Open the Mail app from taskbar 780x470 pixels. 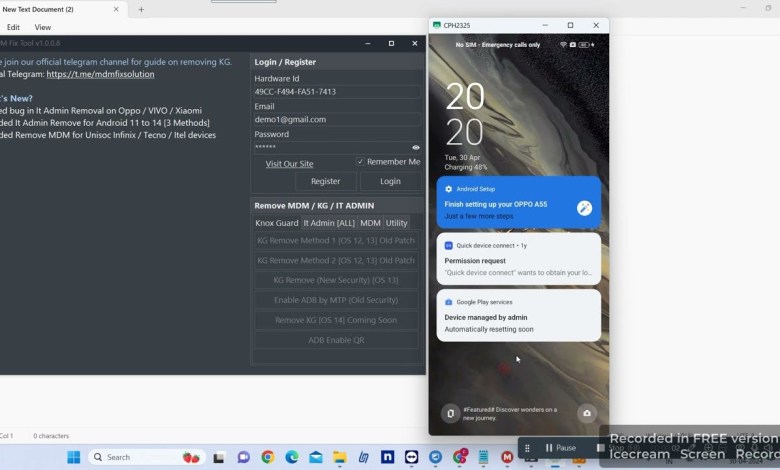316,457
